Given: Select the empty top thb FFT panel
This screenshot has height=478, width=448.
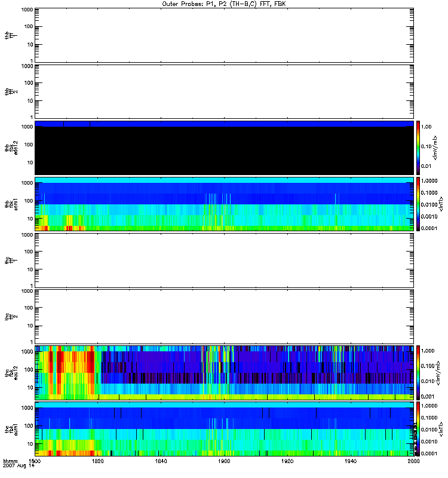Looking at the screenshot, I should (x=223, y=35).
